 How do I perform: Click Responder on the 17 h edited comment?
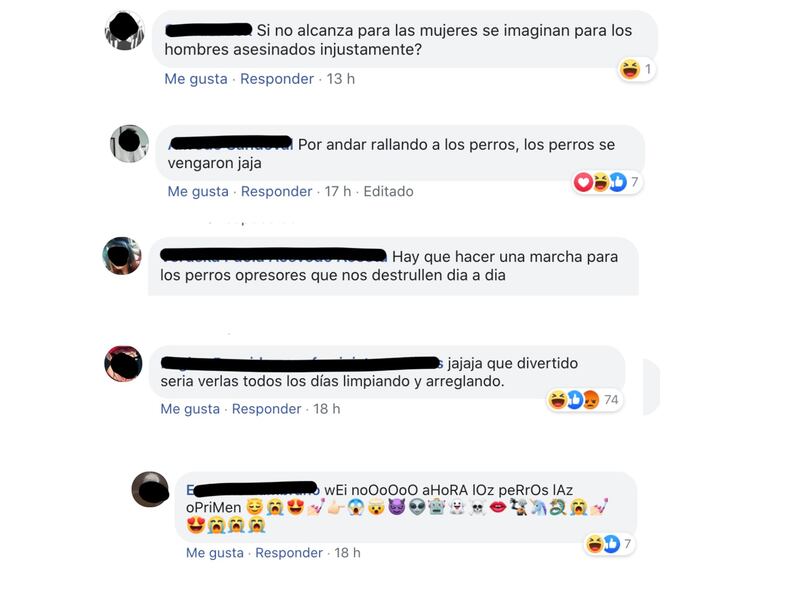tap(277, 191)
